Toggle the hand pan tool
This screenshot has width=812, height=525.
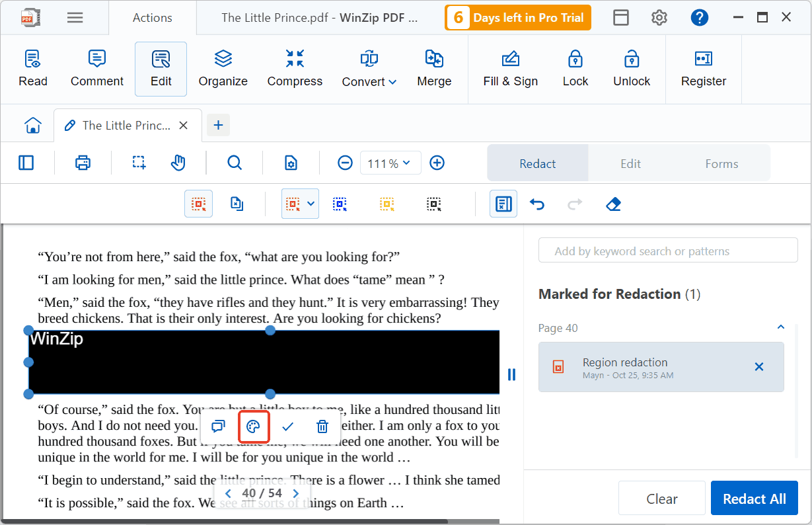click(x=178, y=163)
